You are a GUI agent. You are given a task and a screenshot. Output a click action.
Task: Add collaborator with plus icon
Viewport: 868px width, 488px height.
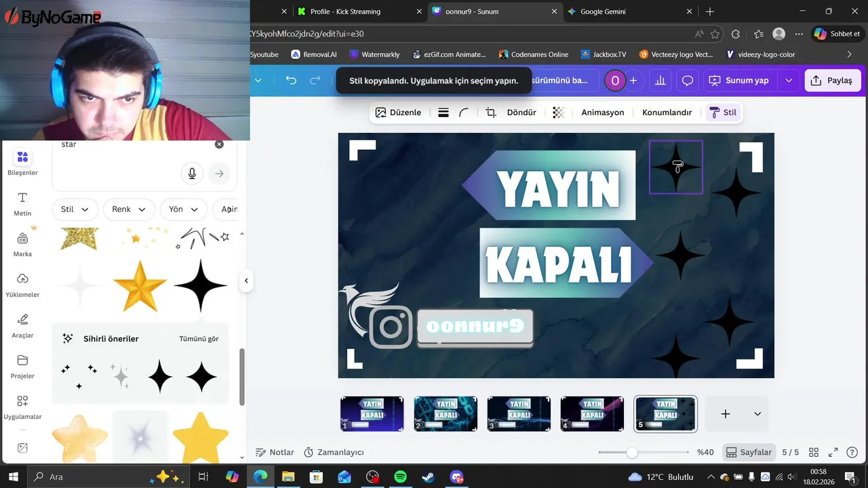pos(633,80)
